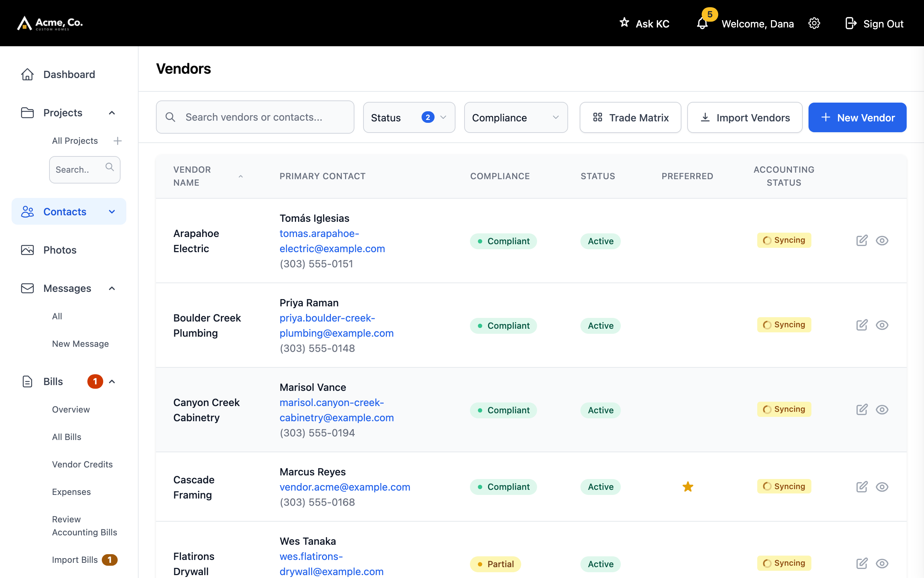The height and width of the screenshot is (578, 924).
Task: Toggle preferred star for Cascade Framing
Action: (x=688, y=487)
